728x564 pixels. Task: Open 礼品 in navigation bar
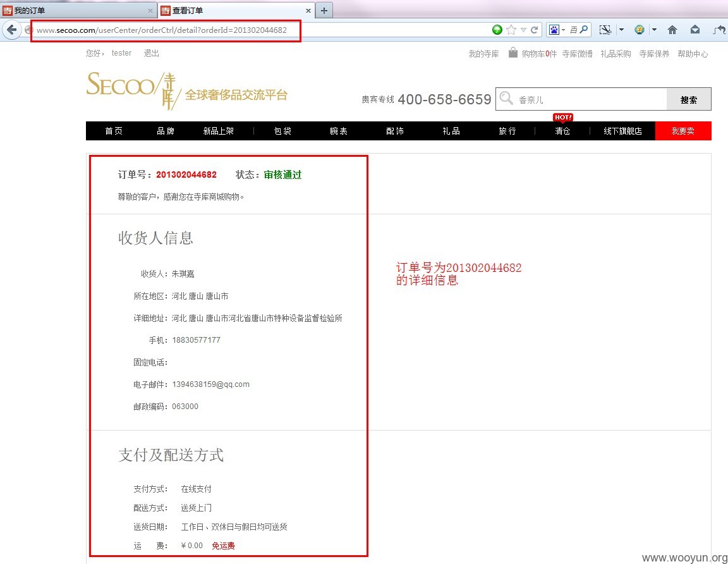(x=451, y=131)
